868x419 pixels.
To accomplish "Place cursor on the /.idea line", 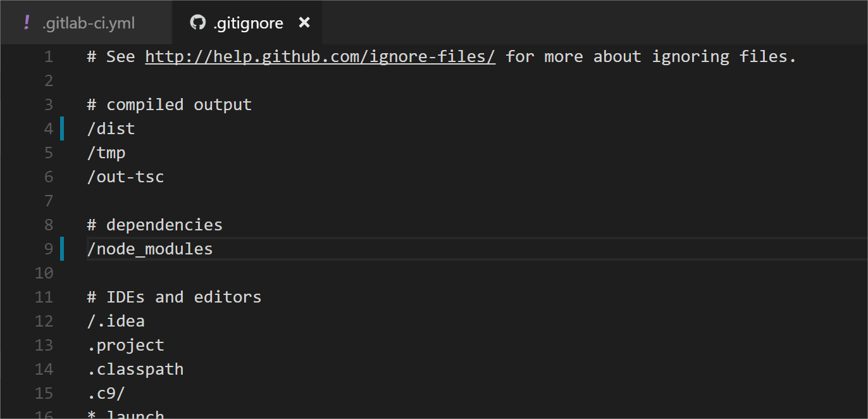I will tap(116, 322).
